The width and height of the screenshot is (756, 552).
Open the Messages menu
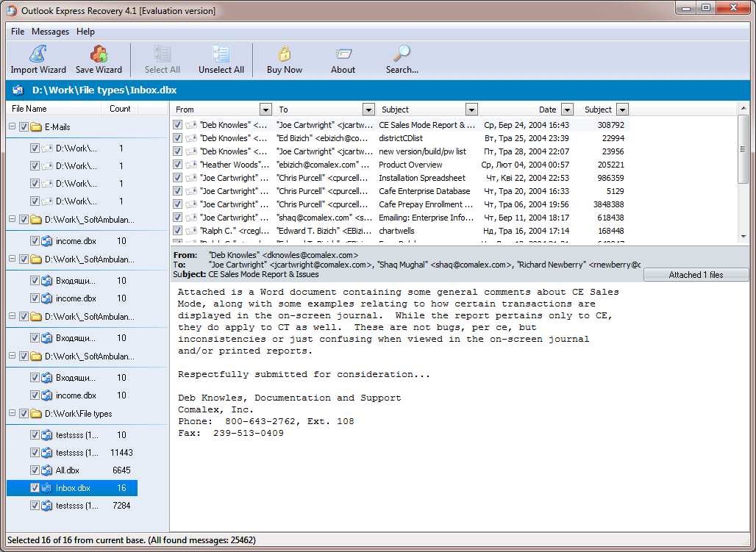(50, 32)
